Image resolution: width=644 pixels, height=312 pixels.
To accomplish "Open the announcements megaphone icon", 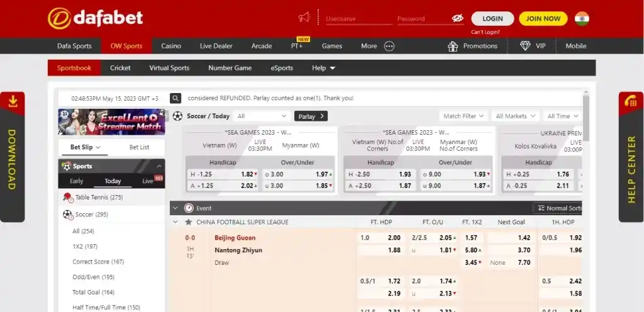I will [x=304, y=17].
